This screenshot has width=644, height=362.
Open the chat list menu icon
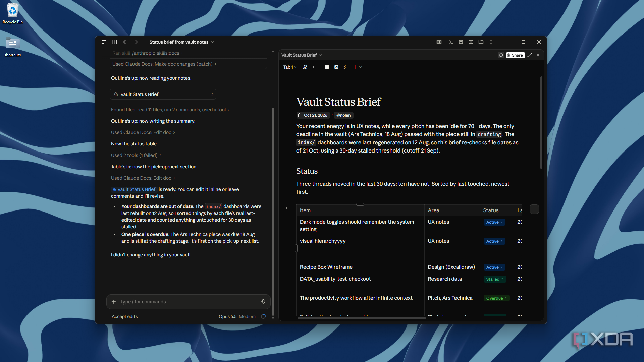[x=104, y=42]
